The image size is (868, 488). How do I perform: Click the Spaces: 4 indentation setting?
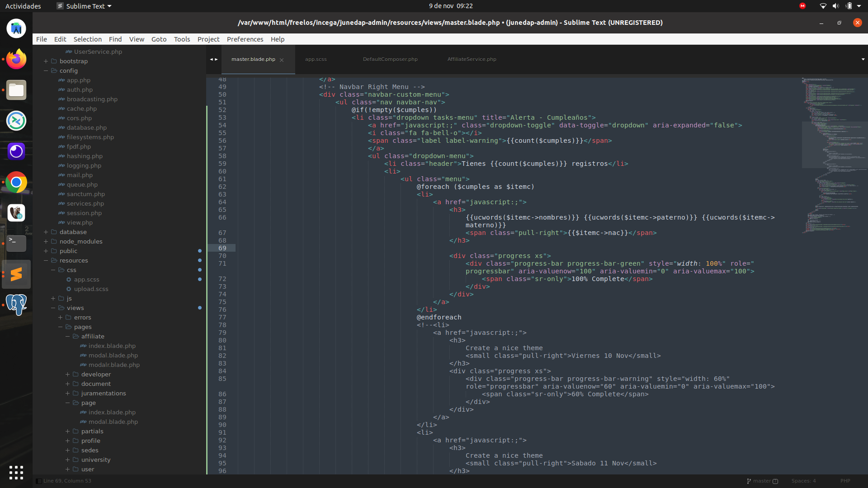[803, 481]
